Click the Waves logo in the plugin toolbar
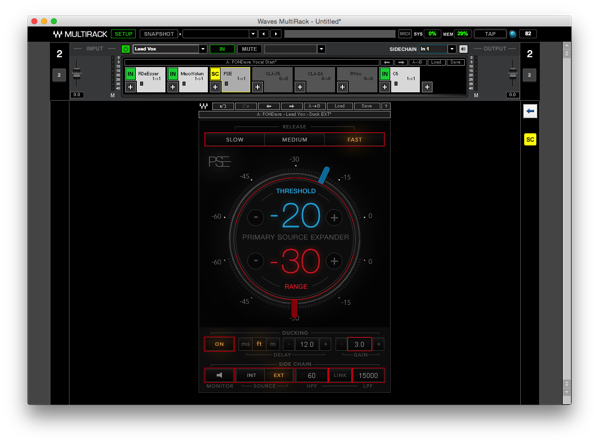599x444 pixels. [204, 106]
